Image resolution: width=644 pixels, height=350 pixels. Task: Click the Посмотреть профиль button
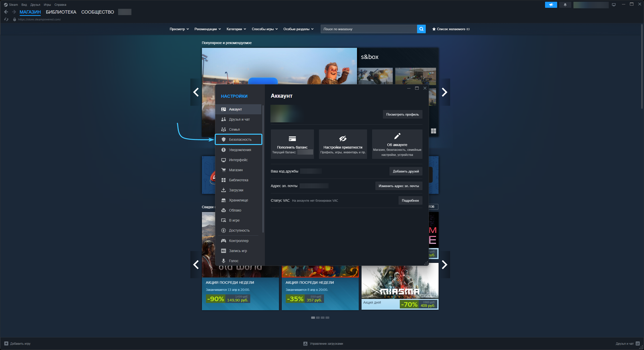click(402, 114)
